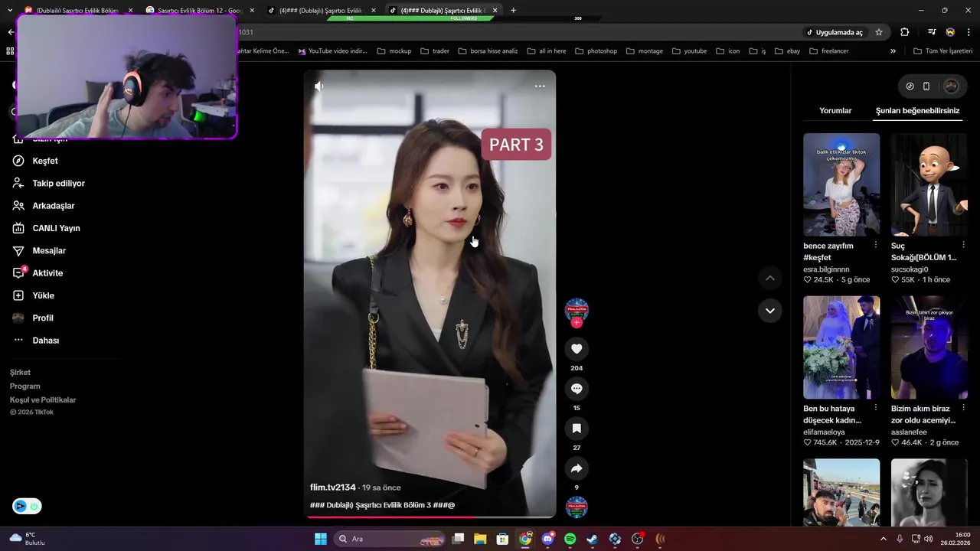The image size is (980, 551).
Task: Open aaslanefee profile link
Action: point(909,432)
